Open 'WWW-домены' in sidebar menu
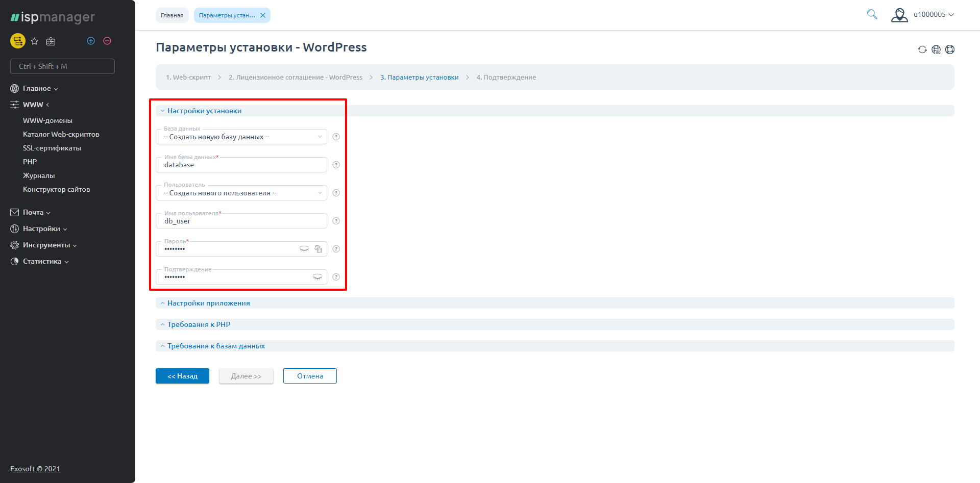 coord(47,120)
